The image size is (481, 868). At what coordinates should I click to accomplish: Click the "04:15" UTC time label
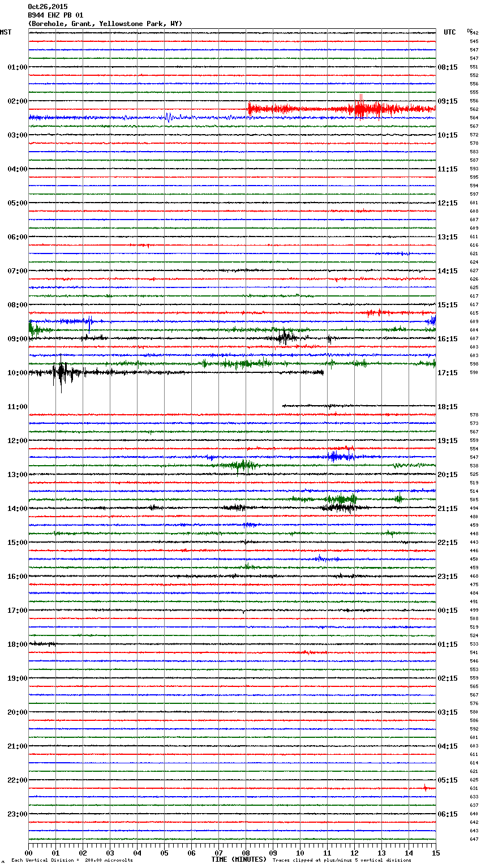point(448,746)
